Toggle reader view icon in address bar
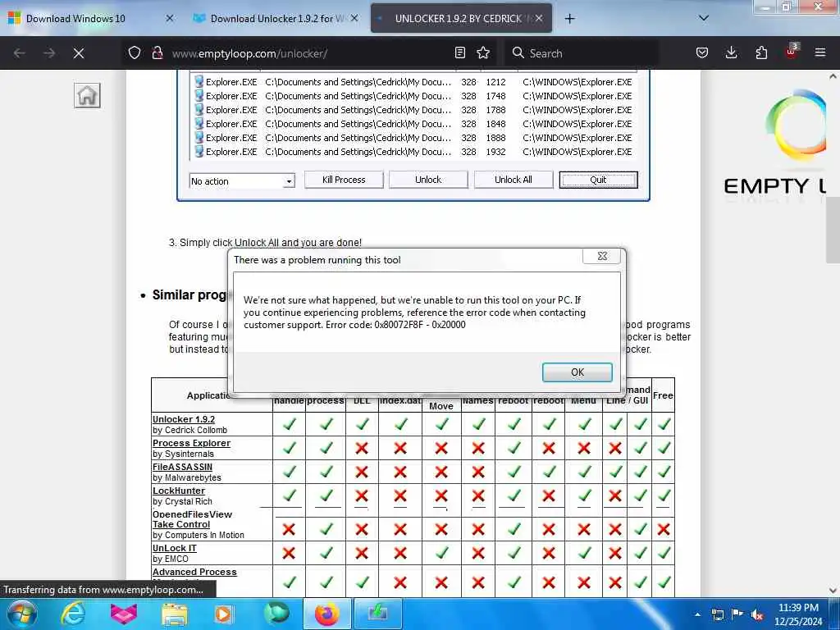 [459, 52]
